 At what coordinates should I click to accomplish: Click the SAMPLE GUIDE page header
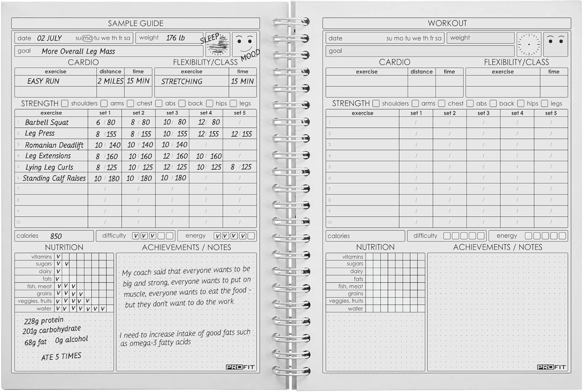tap(136, 23)
